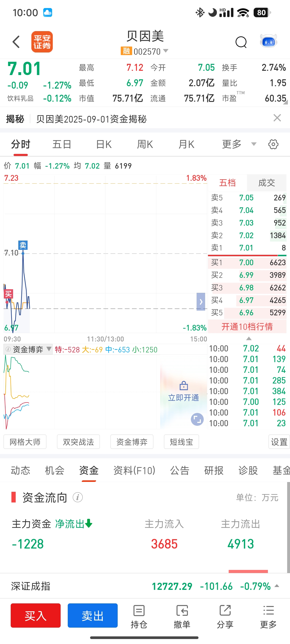Viewport: 290px width, 644px height.
Task: Tap the cloud icon in status bar
Action: tap(48, 13)
